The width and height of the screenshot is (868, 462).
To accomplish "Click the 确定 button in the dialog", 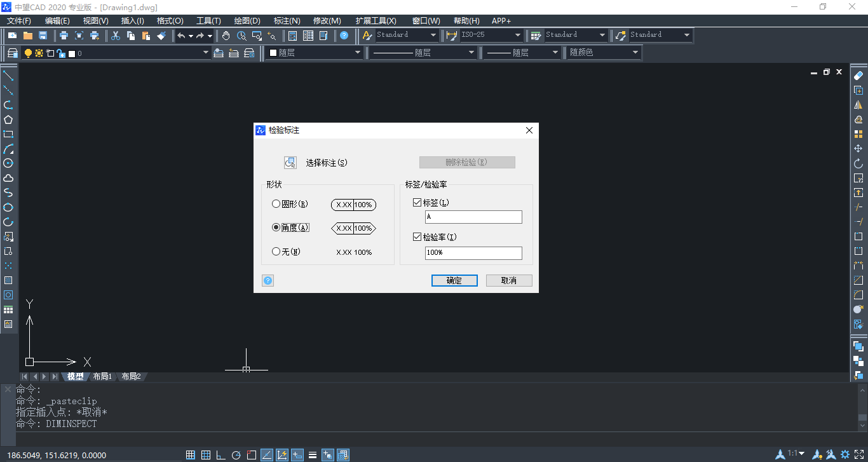I will 454,280.
